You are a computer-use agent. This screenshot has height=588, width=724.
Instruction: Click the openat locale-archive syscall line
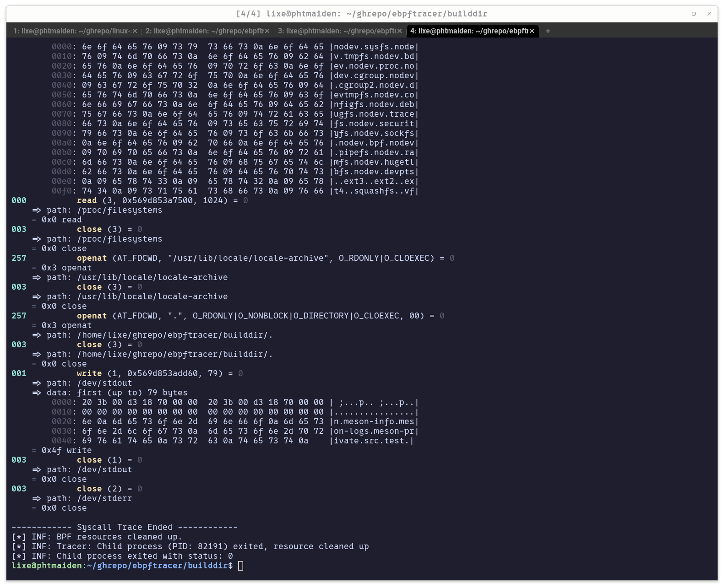(x=233, y=258)
